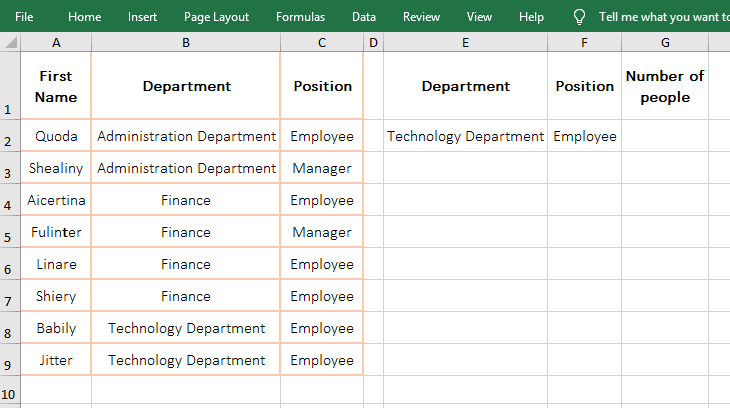The width and height of the screenshot is (730, 408).
Task: Select the cell containing 'Shealiny'
Action: (56, 168)
